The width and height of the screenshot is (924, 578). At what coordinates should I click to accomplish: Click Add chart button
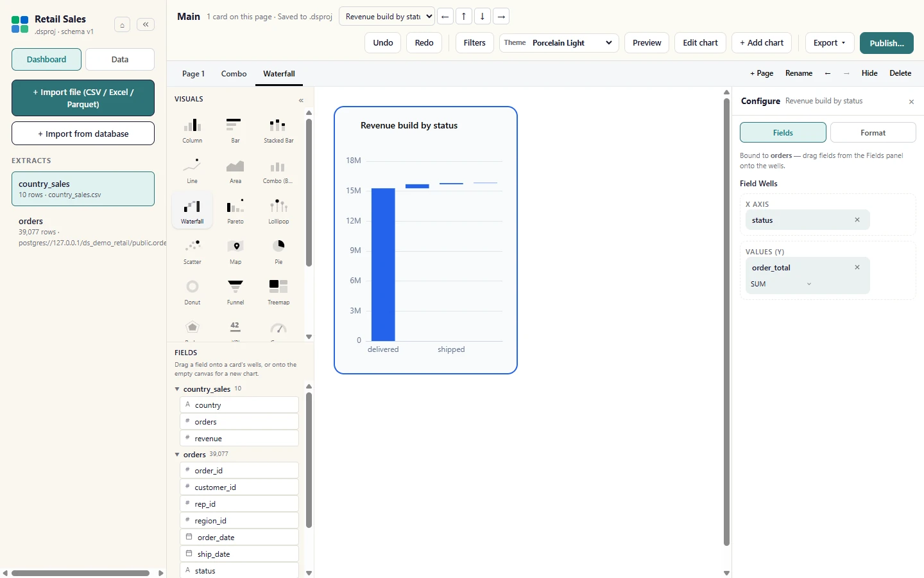point(762,43)
